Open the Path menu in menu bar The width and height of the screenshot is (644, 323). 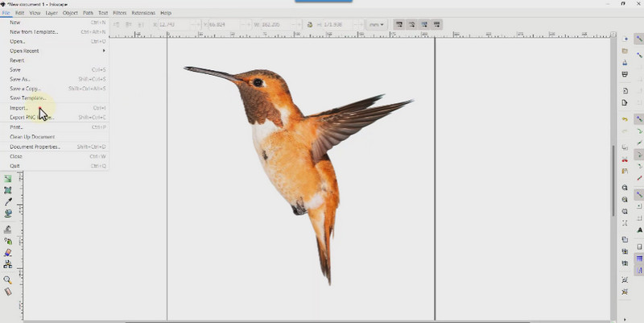point(88,13)
